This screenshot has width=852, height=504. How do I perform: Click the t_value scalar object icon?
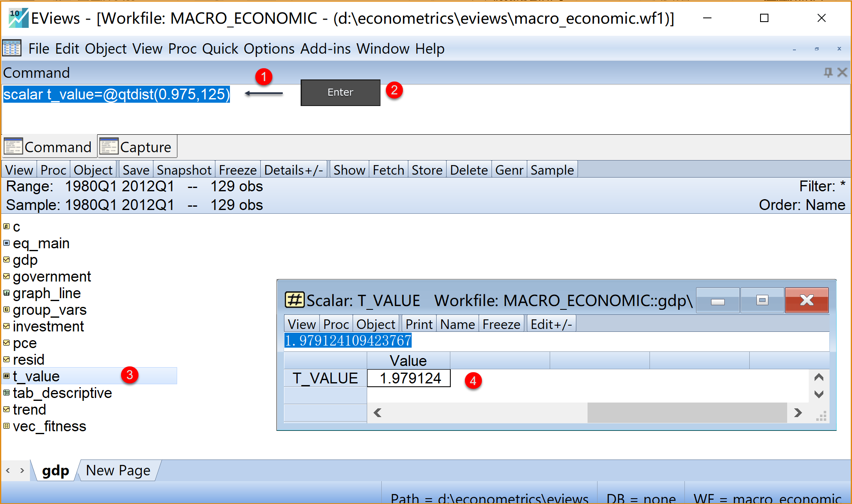6,376
